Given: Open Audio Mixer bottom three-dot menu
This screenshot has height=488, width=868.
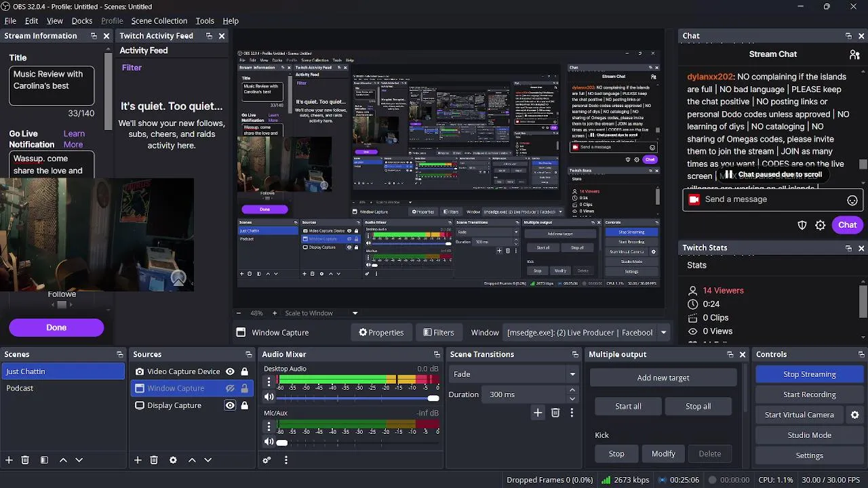Looking at the screenshot, I should pyautogui.click(x=286, y=460).
